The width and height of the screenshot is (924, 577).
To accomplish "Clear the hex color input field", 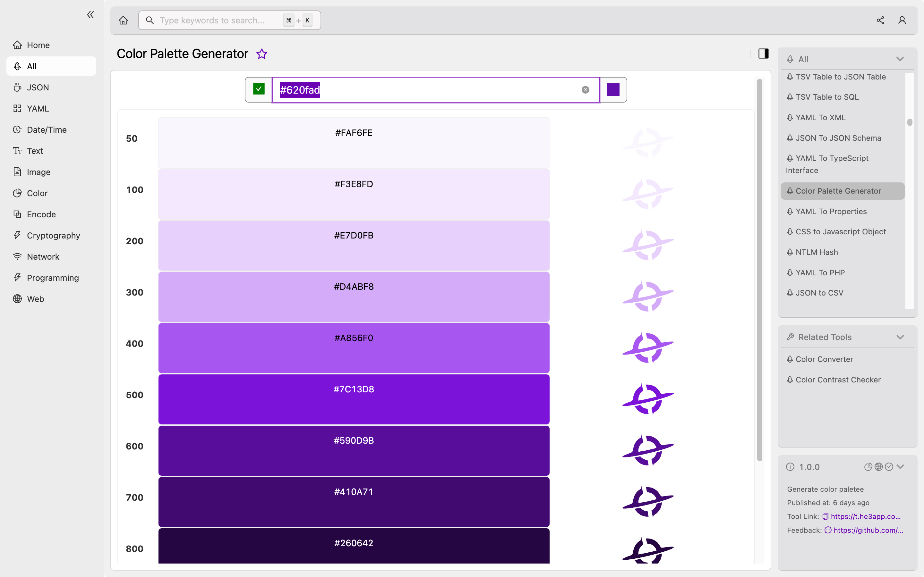I will (x=586, y=90).
